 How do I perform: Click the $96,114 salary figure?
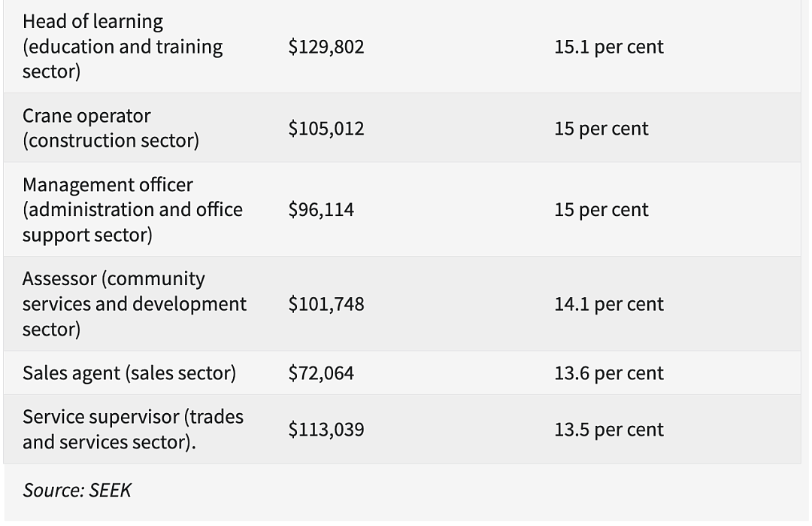(x=321, y=209)
